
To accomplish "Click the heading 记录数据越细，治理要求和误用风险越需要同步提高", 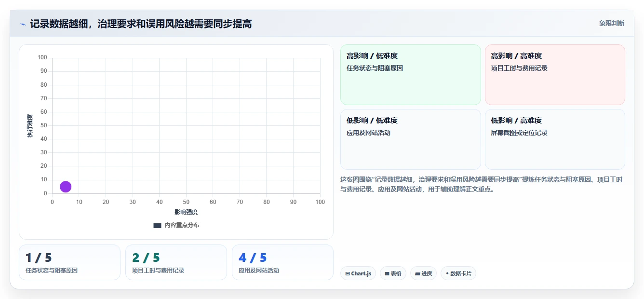I will (x=141, y=24).
